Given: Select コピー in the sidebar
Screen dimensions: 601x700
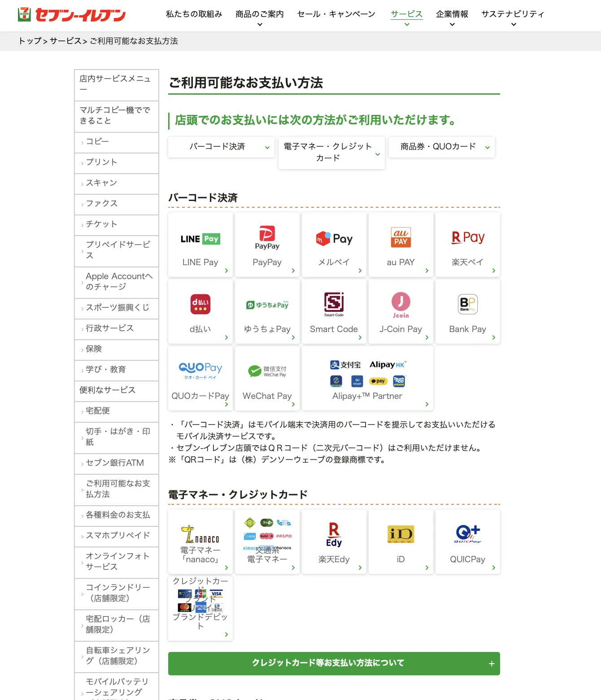Looking at the screenshot, I should point(117,142).
